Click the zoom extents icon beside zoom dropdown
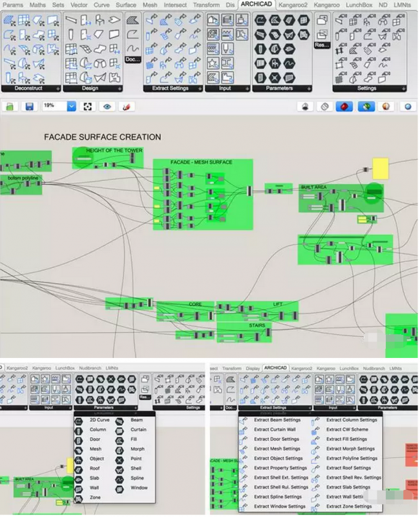 [89, 106]
